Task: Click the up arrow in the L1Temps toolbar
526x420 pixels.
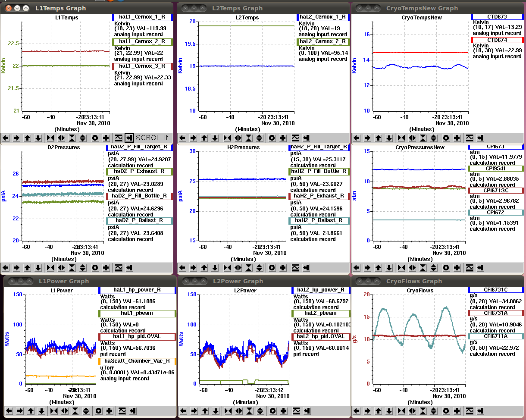Action: coord(28,138)
